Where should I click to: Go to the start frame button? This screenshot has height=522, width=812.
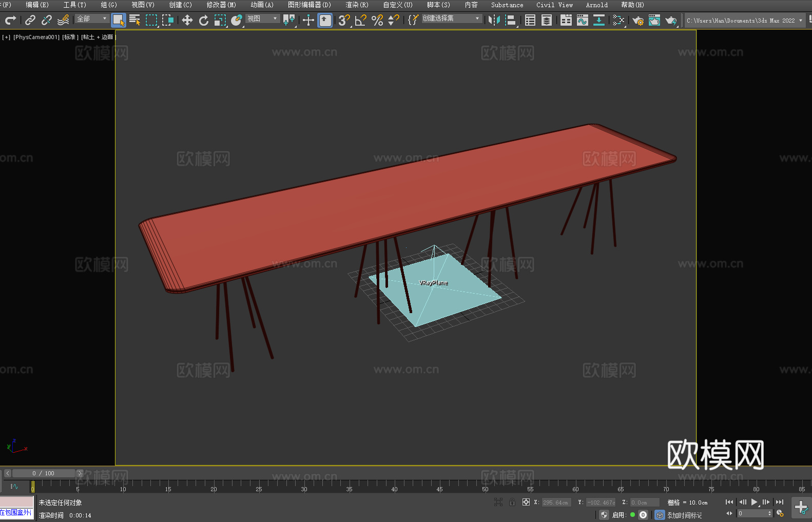[729, 502]
